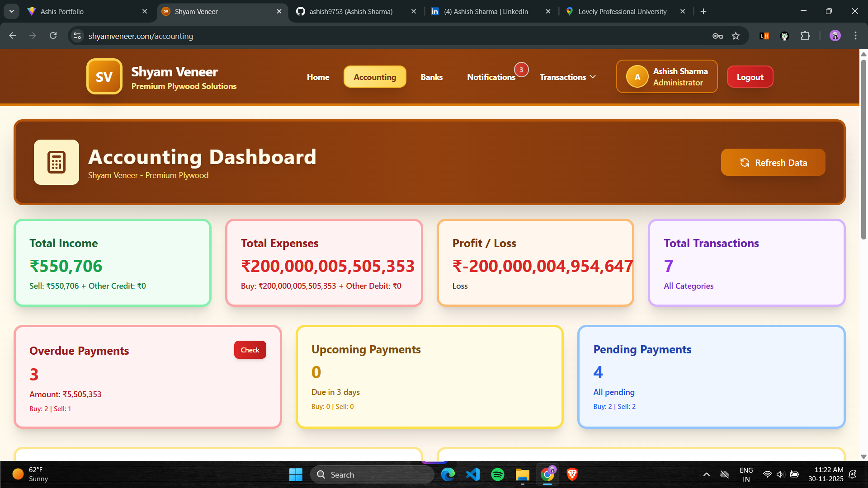Open the Windows Start menu
This screenshot has width=868, height=488.
pyautogui.click(x=296, y=474)
